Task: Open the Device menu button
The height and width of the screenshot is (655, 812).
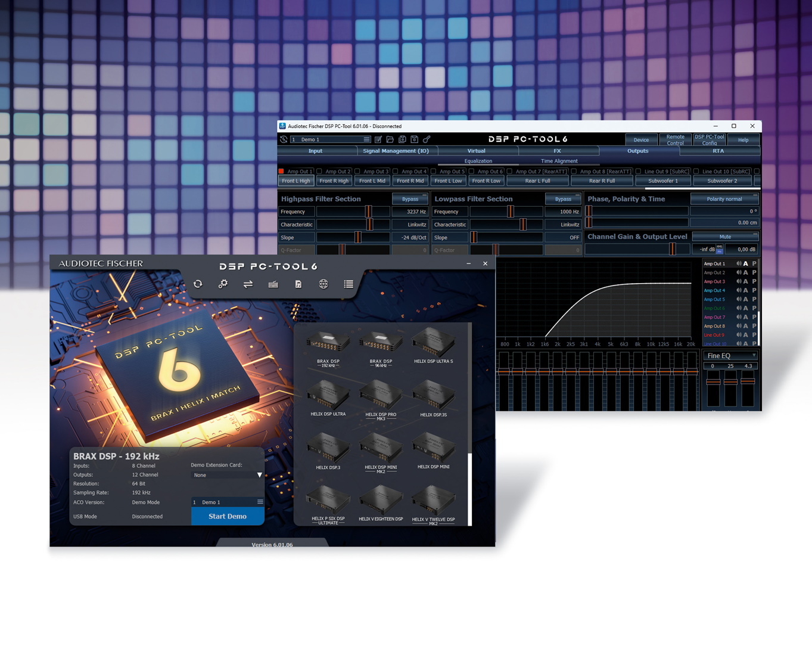Action: click(641, 140)
